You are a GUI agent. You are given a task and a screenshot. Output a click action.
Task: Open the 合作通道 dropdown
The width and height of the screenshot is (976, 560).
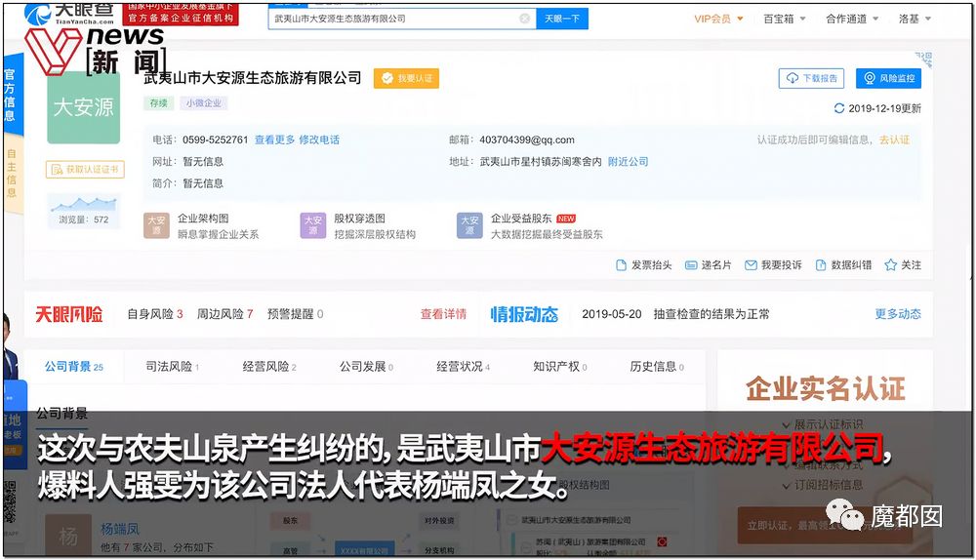pyautogui.click(x=851, y=19)
